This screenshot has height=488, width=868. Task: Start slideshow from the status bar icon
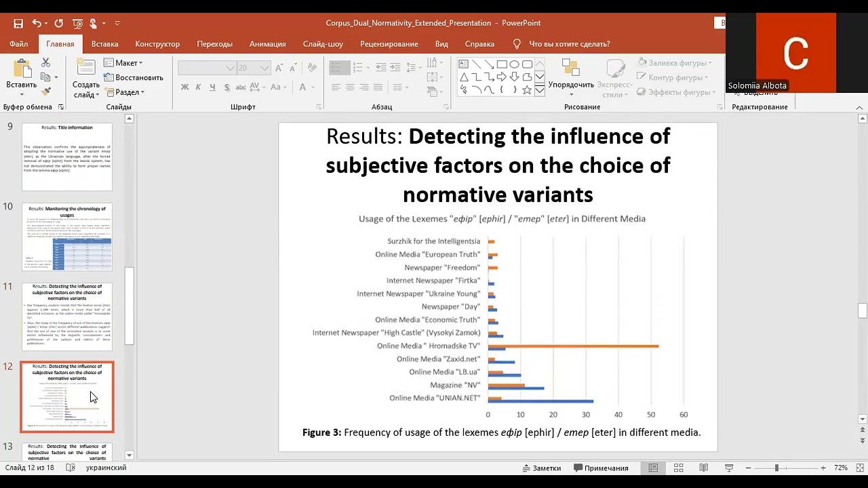pyautogui.click(x=729, y=468)
